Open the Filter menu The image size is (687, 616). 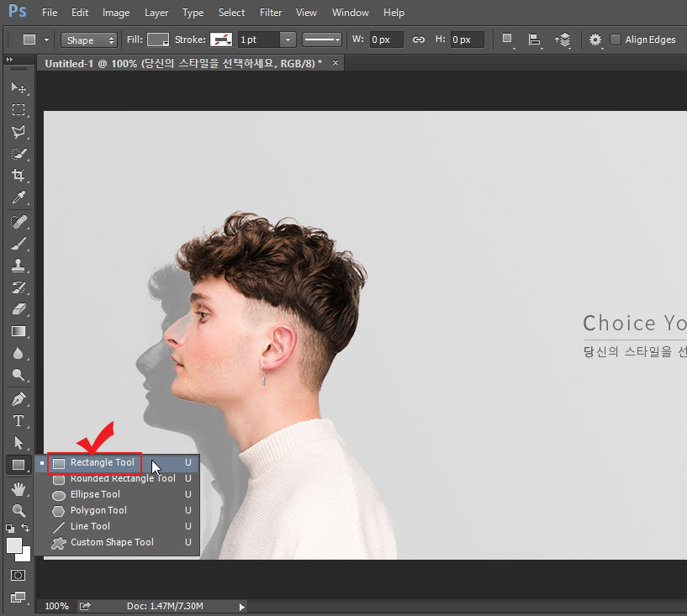click(x=270, y=13)
